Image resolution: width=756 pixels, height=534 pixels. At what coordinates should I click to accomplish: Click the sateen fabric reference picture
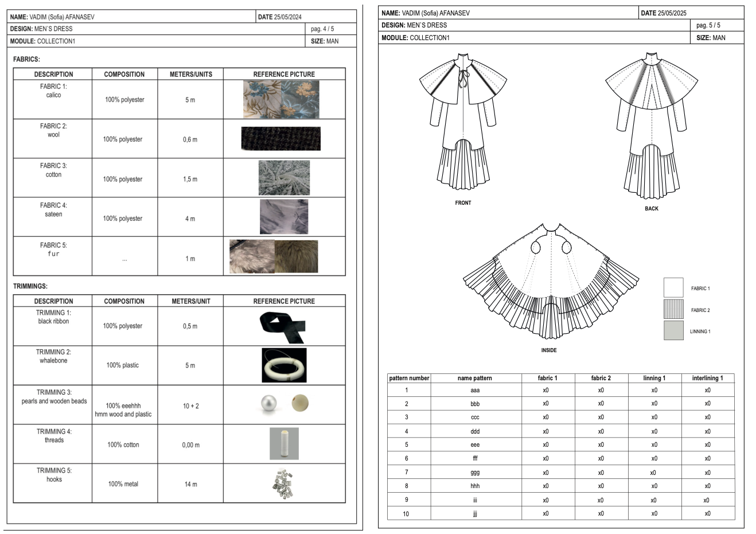[283, 217]
